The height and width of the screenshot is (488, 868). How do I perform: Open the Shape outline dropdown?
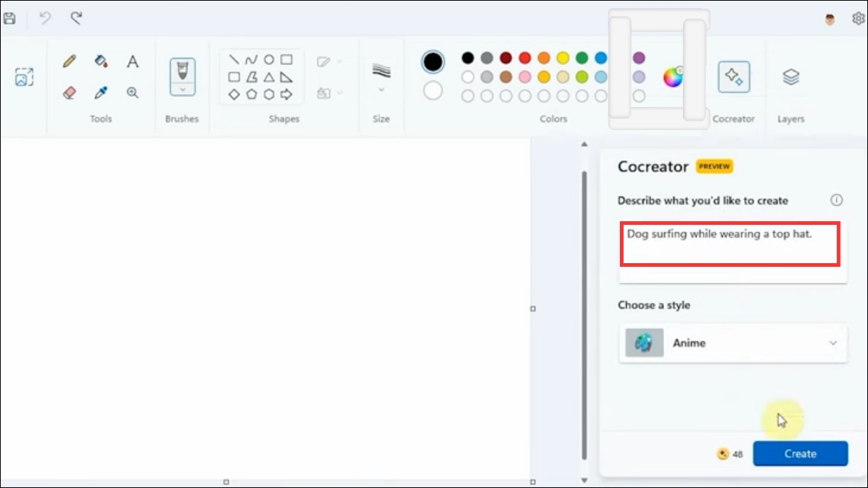pos(330,61)
